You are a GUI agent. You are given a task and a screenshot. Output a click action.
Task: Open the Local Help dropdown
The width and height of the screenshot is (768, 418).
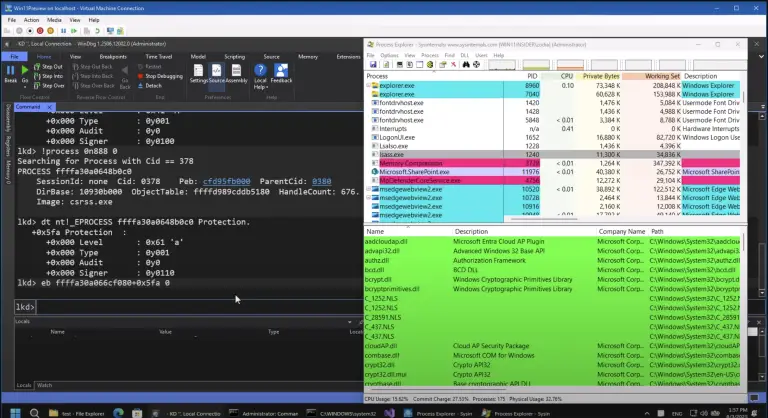coord(260,75)
